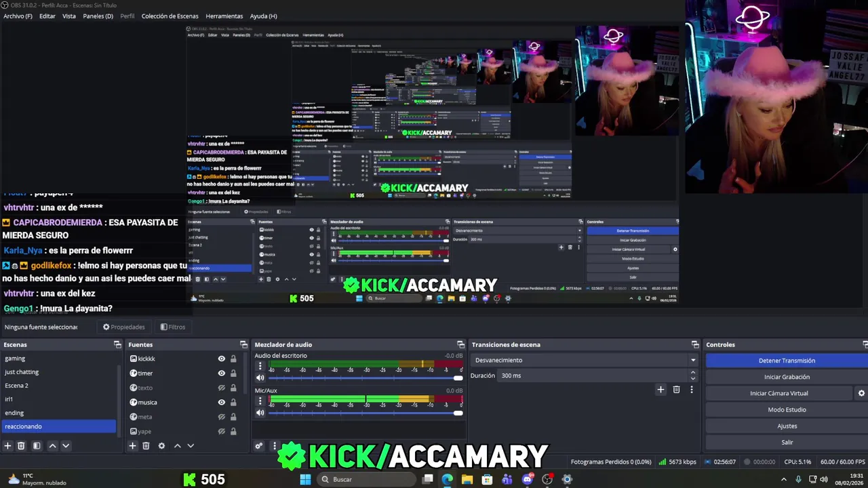Remove selected source with trash icon
The image size is (868, 488).
146,445
